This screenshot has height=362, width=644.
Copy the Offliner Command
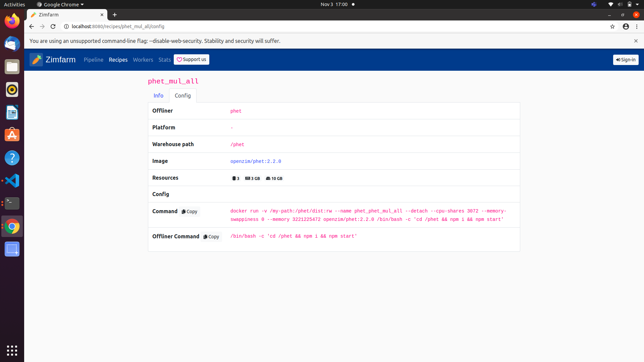pyautogui.click(x=211, y=237)
